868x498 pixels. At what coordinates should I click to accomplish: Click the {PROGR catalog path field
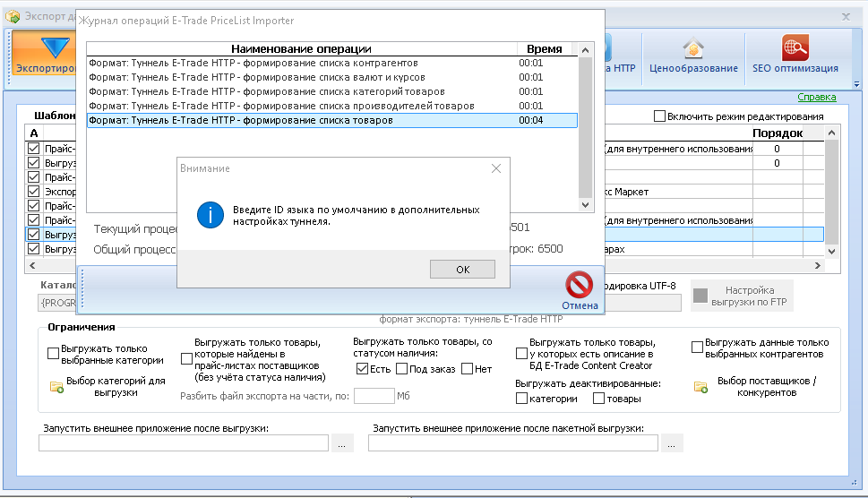(57, 303)
